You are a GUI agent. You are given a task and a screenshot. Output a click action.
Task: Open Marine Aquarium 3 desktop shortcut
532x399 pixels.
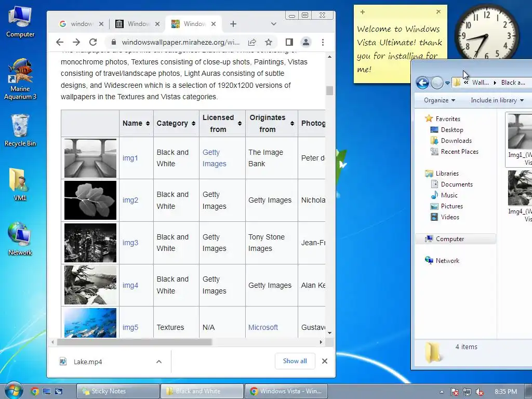click(x=20, y=79)
